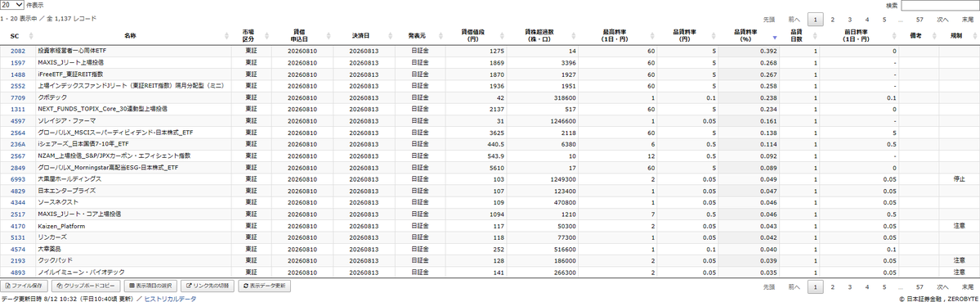The height and width of the screenshot is (302, 980).
Task: Click クリップボードコピー button
Action: coord(85,286)
